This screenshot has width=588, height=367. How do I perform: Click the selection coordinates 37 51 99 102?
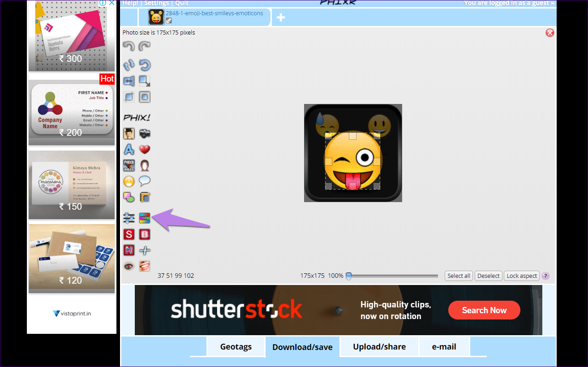pos(176,276)
